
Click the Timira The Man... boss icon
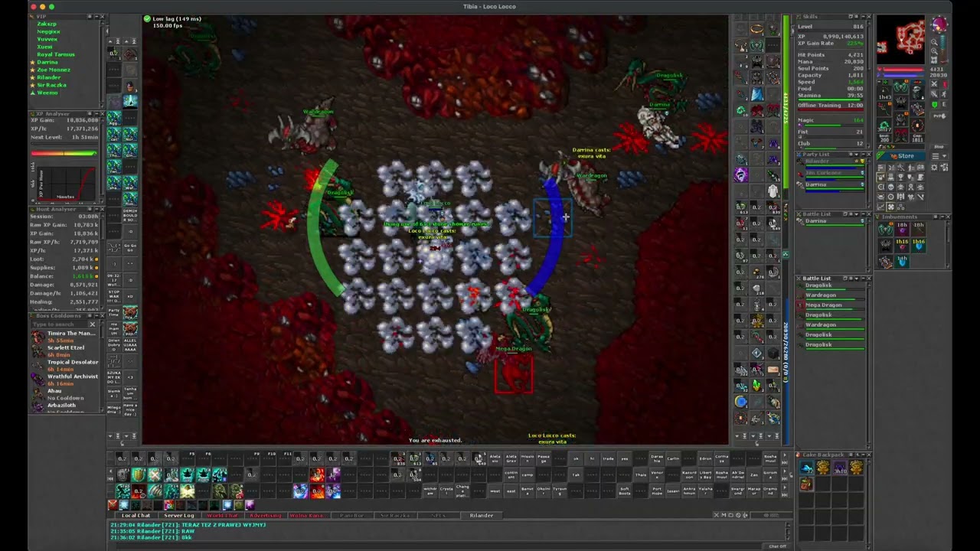[38, 337]
